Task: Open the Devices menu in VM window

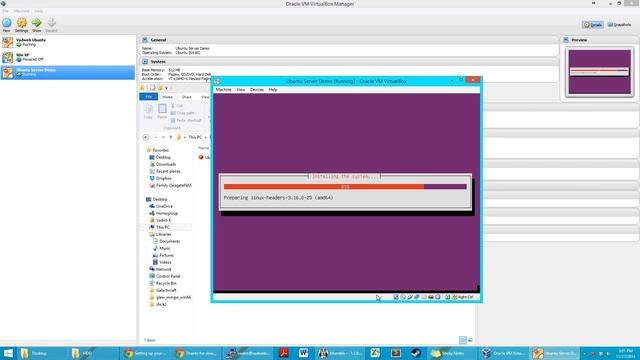Action: click(x=257, y=89)
